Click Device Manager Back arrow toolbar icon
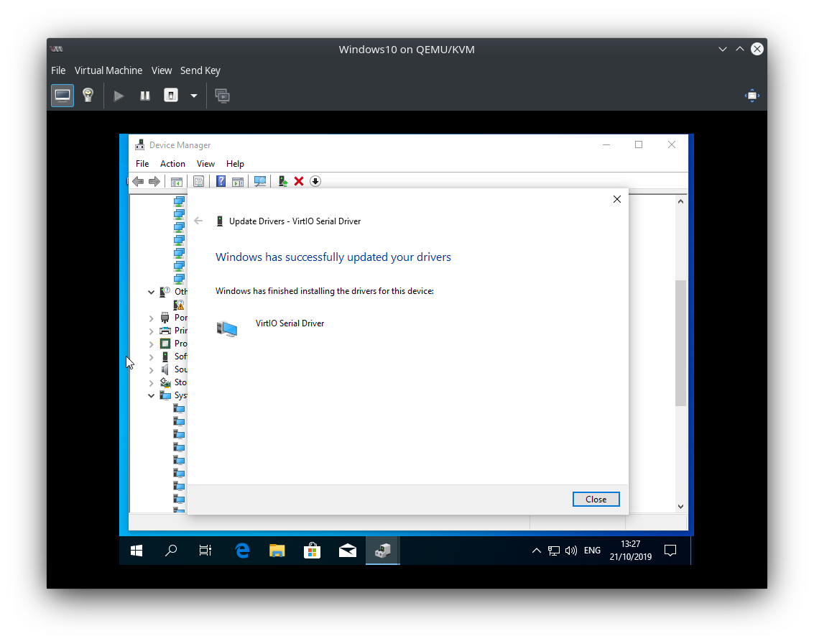The width and height of the screenshot is (814, 644). click(137, 181)
